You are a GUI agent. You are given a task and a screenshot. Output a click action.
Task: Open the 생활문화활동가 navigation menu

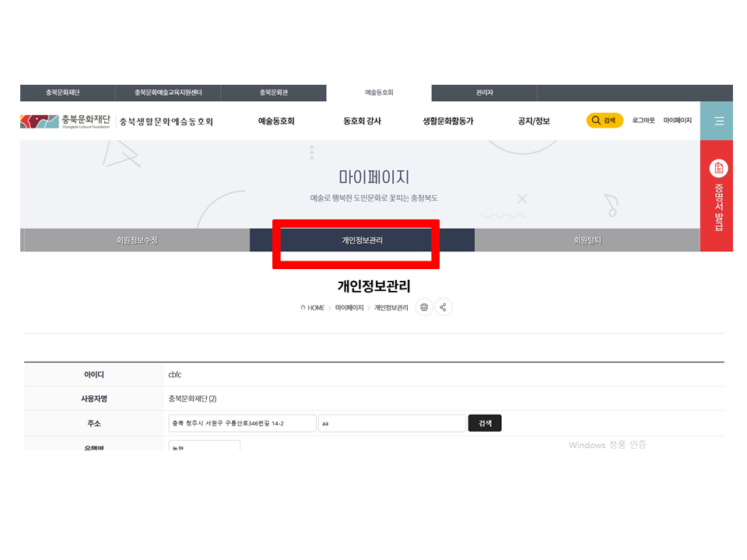click(447, 121)
